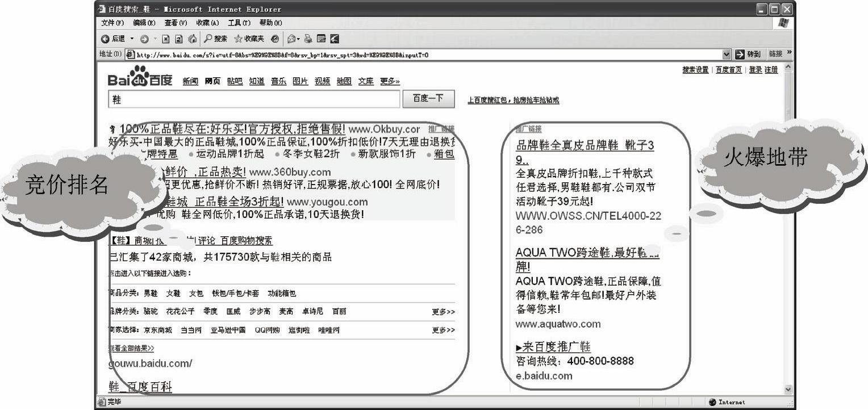Screen dimensions: 868x410
Task: Expand the Mail icon dropdown arrow
Action: [299, 39]
